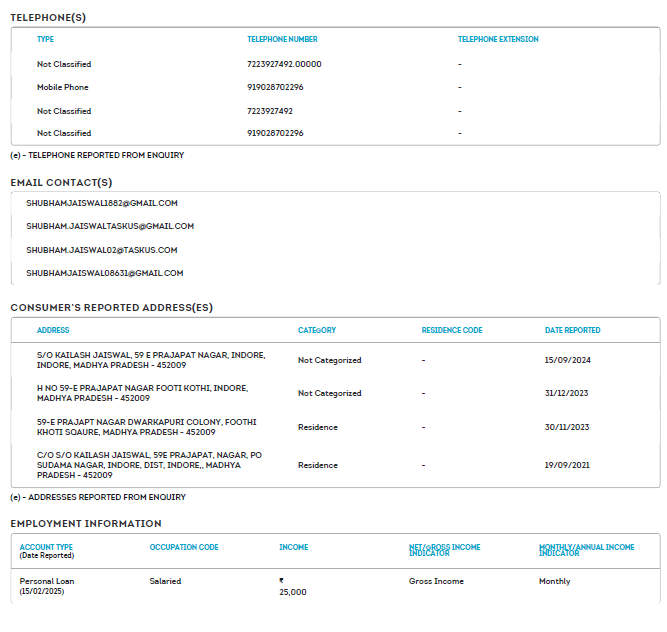667x632 pixels.
Task: Click the ACCOUNT TYPE column header
Action: [x=46, y=547]
